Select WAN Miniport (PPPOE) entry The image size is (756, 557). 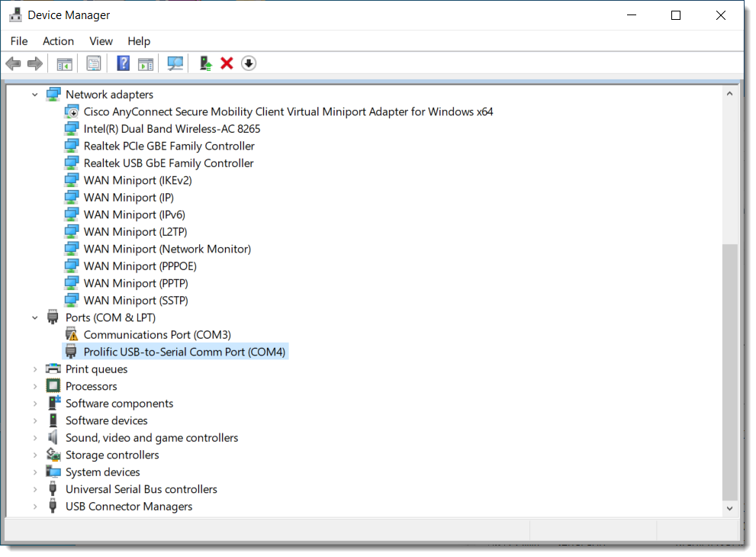coord(140,266)
